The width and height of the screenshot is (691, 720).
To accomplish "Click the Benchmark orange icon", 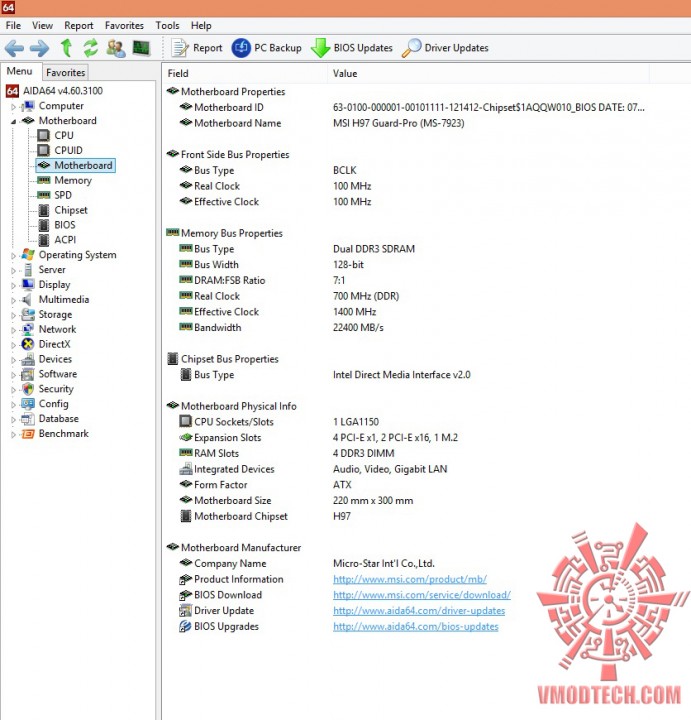I will pos(28,433).
